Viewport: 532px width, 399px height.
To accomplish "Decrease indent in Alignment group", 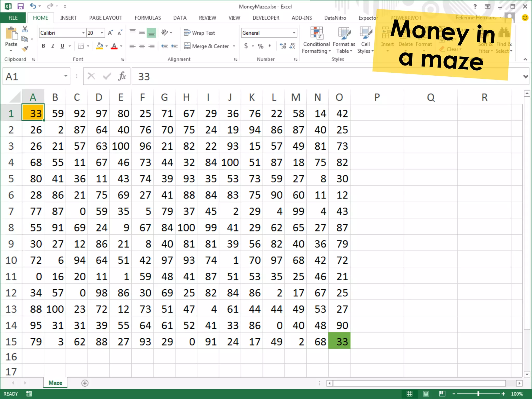I will click(165, 46).
